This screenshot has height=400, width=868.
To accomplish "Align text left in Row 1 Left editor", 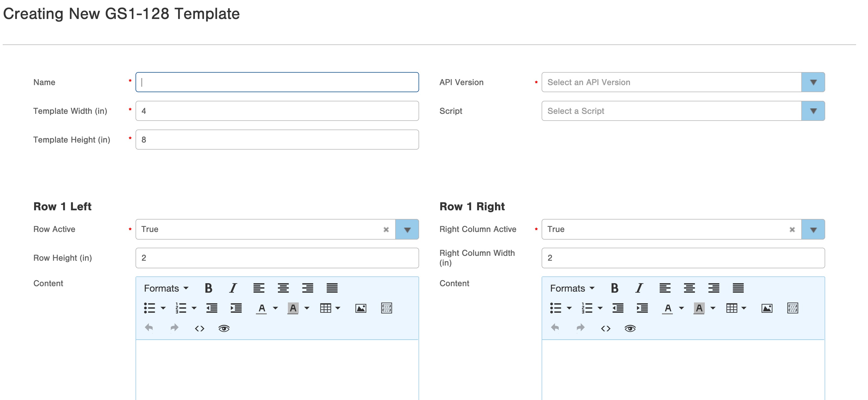I will pos(259,288).
